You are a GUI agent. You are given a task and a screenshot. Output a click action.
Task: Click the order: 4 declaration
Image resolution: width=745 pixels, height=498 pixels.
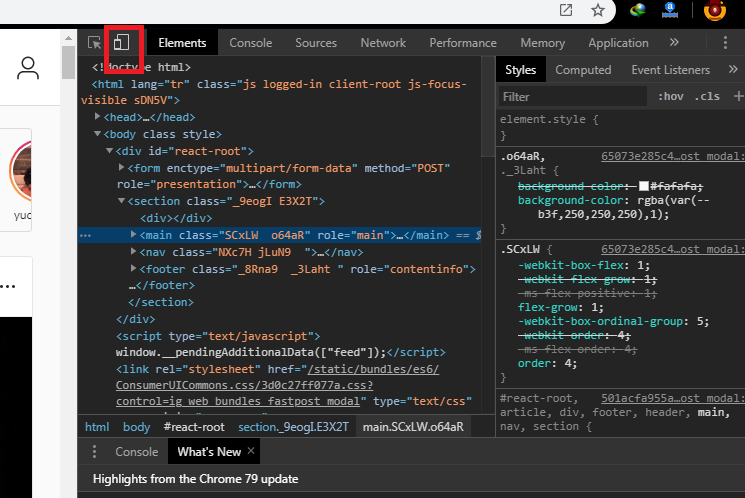[x=547, y=364]
